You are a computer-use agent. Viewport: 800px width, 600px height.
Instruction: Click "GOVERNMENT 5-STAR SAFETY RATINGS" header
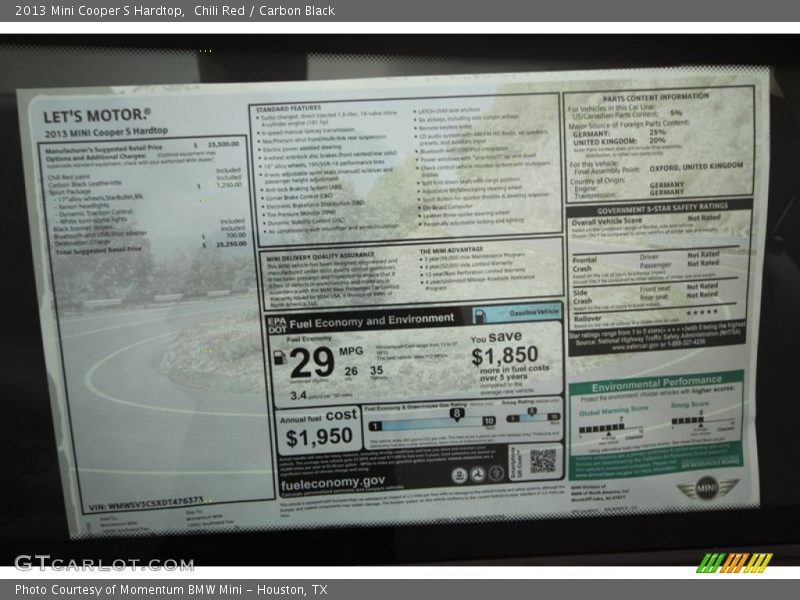(662, 208)
